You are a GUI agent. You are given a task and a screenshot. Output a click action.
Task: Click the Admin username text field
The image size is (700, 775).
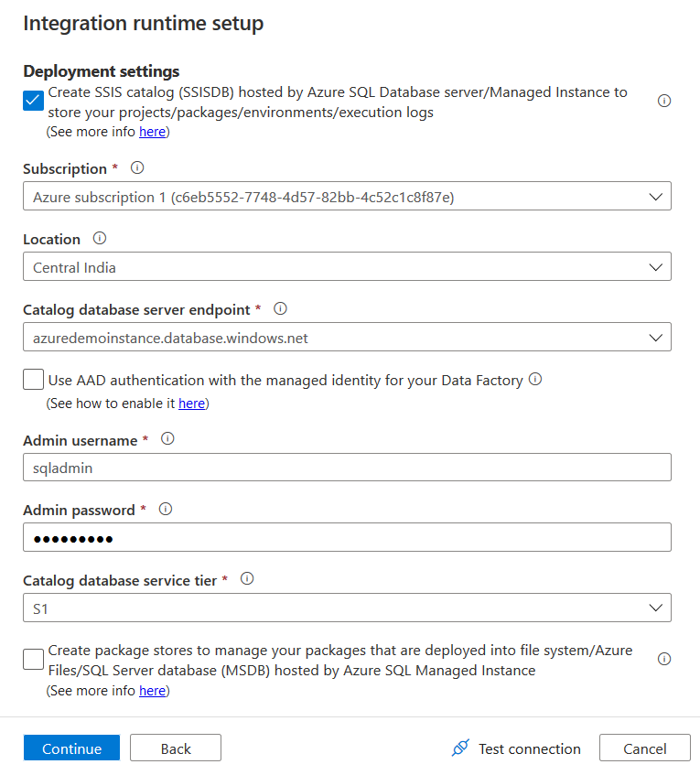pyautogui.click(x=347, y=468)
